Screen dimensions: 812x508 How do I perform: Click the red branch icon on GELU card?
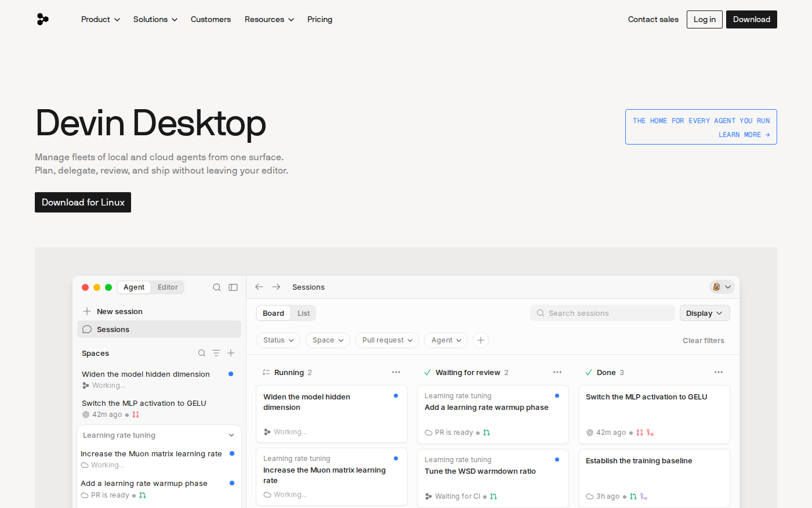tap(650, 433)
